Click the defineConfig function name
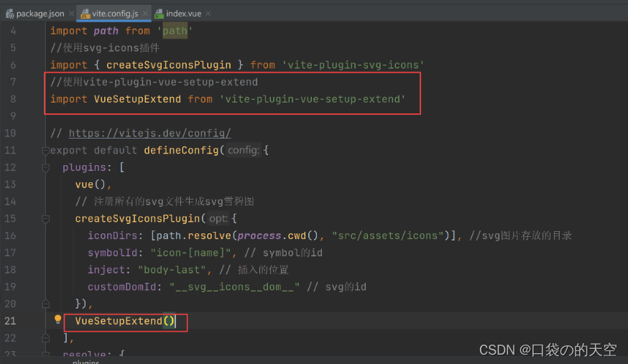The height and width of the screenshot is (364, 628). click(x=181, y=150)
